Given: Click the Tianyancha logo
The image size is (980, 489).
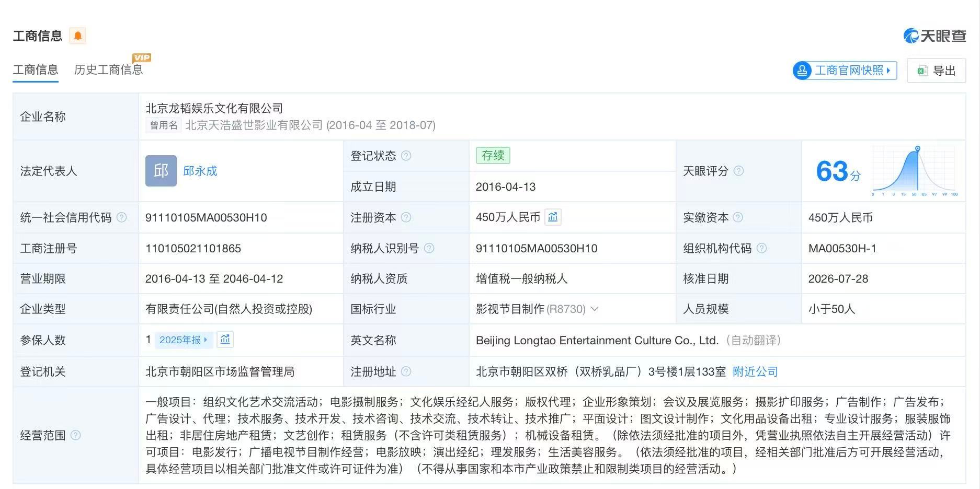Looking at the screenshot, I should [x=935, y=36].
